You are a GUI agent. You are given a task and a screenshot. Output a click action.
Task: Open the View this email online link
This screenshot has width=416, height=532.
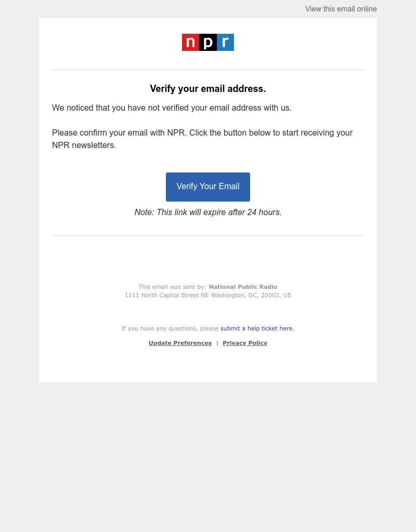(341, 9)
